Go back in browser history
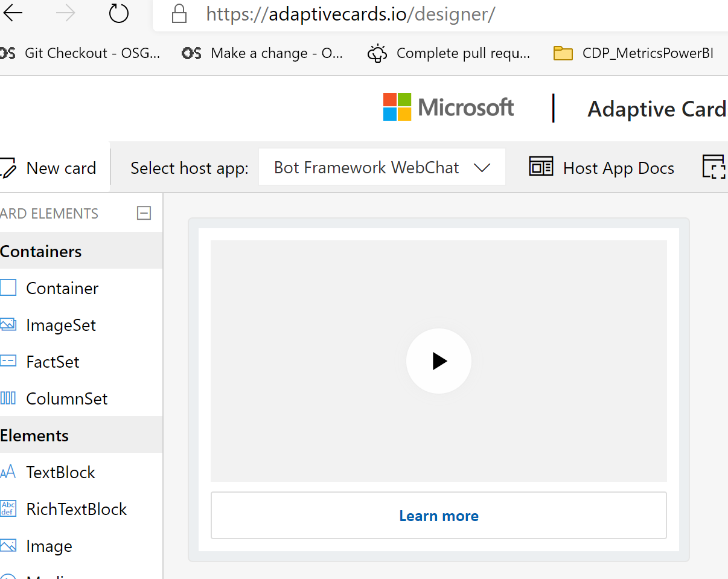The image size is (728, 579). pyautogui.click(x=13, y=14)
